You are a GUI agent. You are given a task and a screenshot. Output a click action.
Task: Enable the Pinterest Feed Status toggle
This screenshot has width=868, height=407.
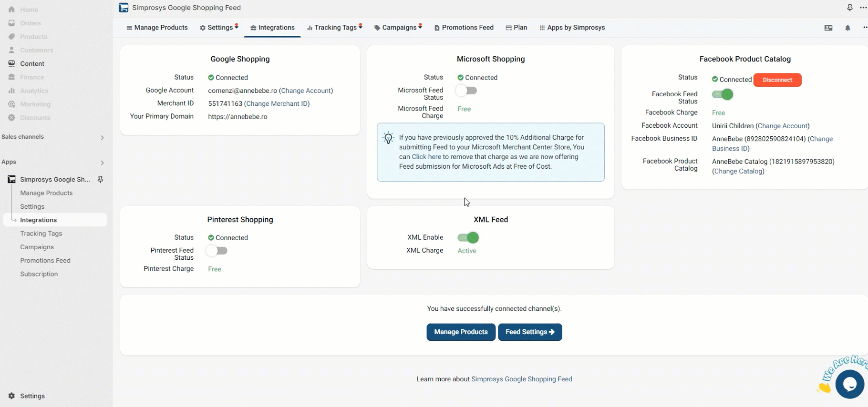click(x=217, y=251)
